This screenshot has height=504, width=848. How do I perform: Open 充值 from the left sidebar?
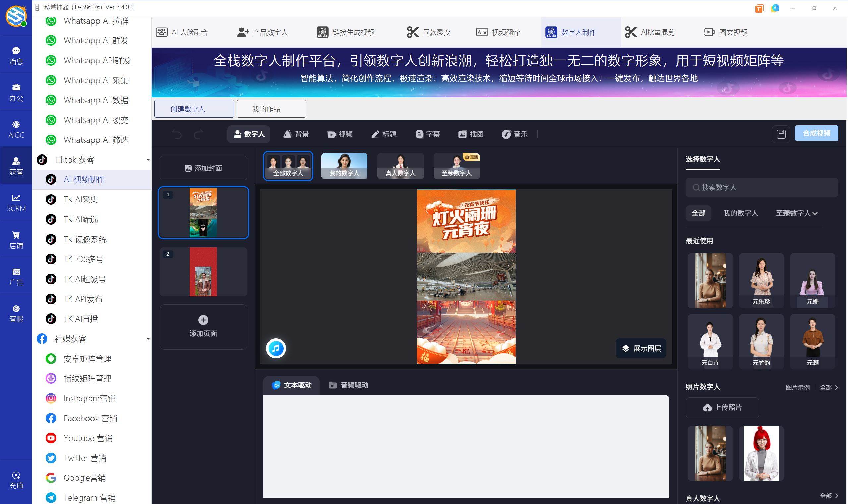16,479
